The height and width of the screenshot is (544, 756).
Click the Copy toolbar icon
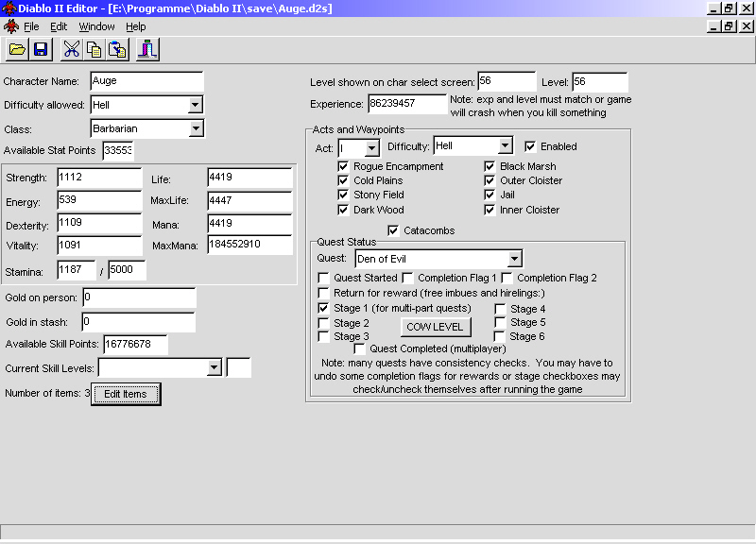click(94, 50)
